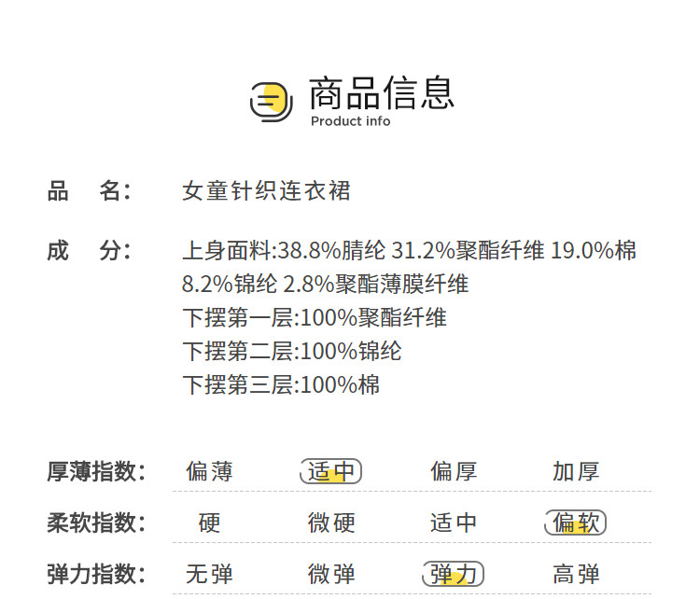
Task: Choose 偏厚 in the thickness index
Action: 454,472
